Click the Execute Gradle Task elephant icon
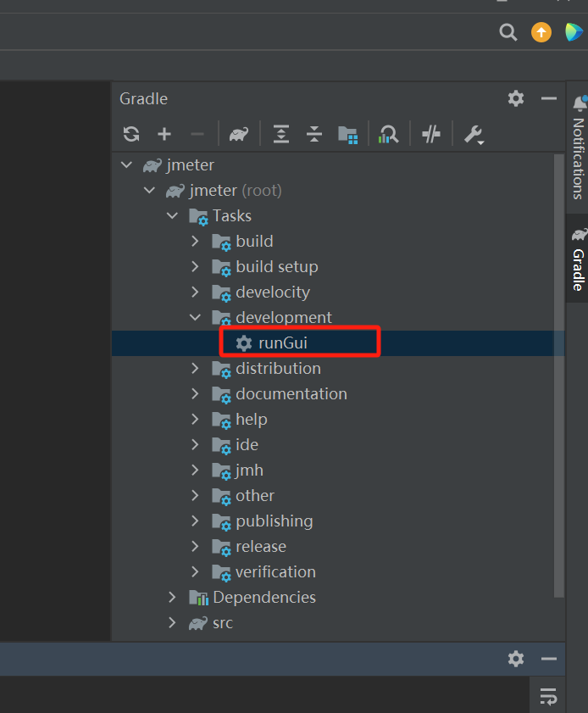The image size is (588, 713). click(239, 134)
